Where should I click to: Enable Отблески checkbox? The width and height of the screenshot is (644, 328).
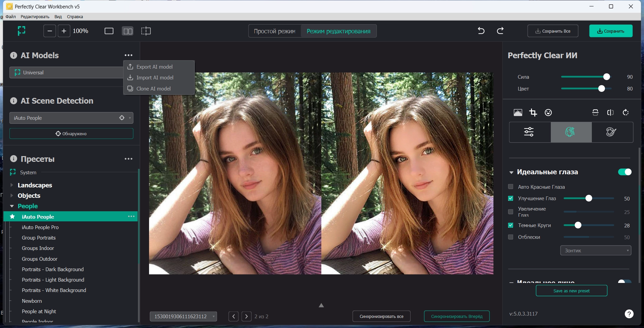coord(510,237)
